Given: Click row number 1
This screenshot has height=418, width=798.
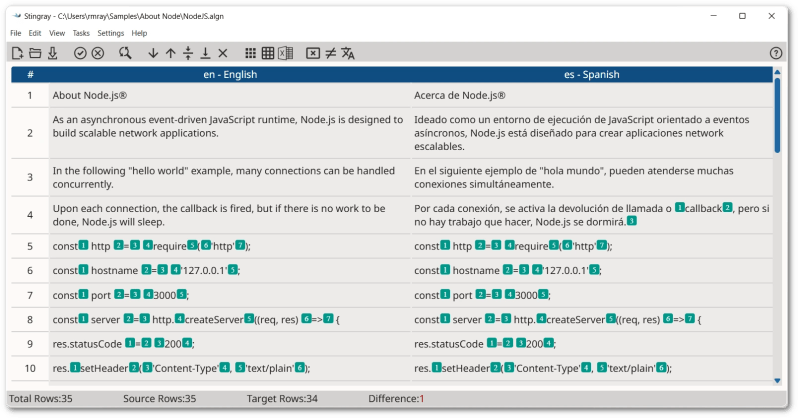Looking at the screenshot, I should point(30,95).
